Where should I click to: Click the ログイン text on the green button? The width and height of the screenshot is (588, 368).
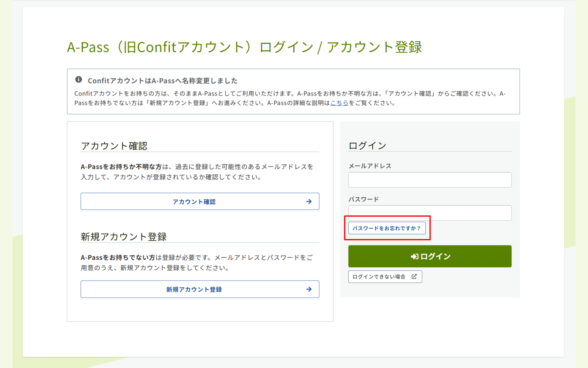[435, 256]
